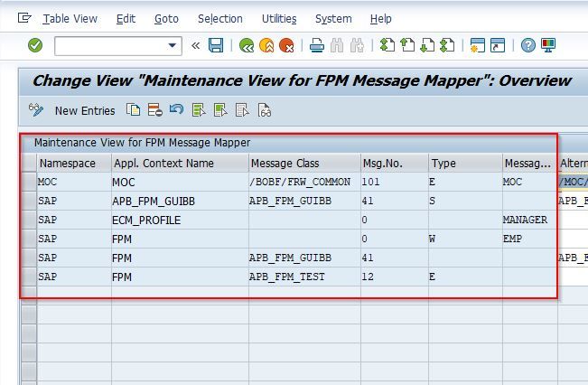Go to Last Page icon
588x385 pixels.
[447, 46]
